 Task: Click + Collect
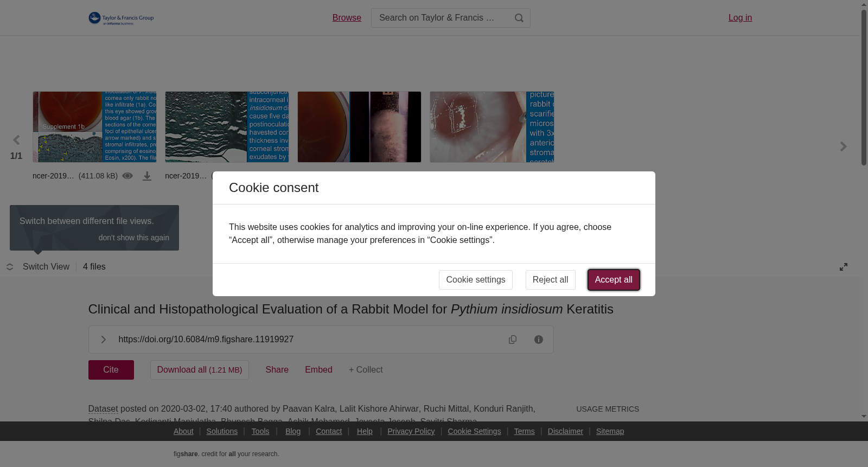pyautogui.click(x=366, y=370)
